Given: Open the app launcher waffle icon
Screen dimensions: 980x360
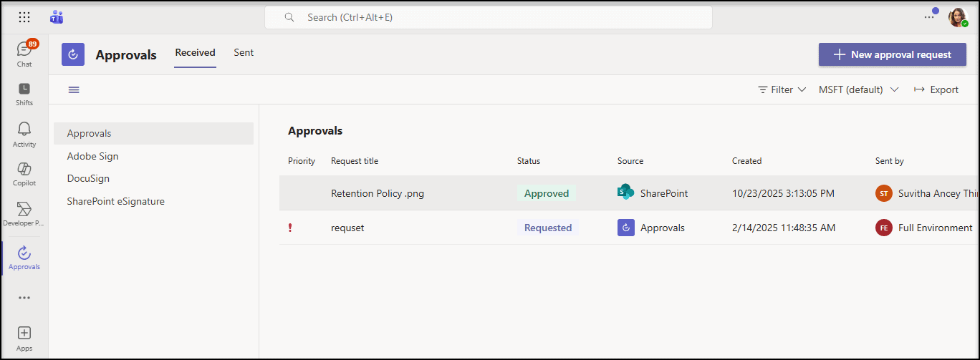Looking at the screenshot, I should [24, 17].
